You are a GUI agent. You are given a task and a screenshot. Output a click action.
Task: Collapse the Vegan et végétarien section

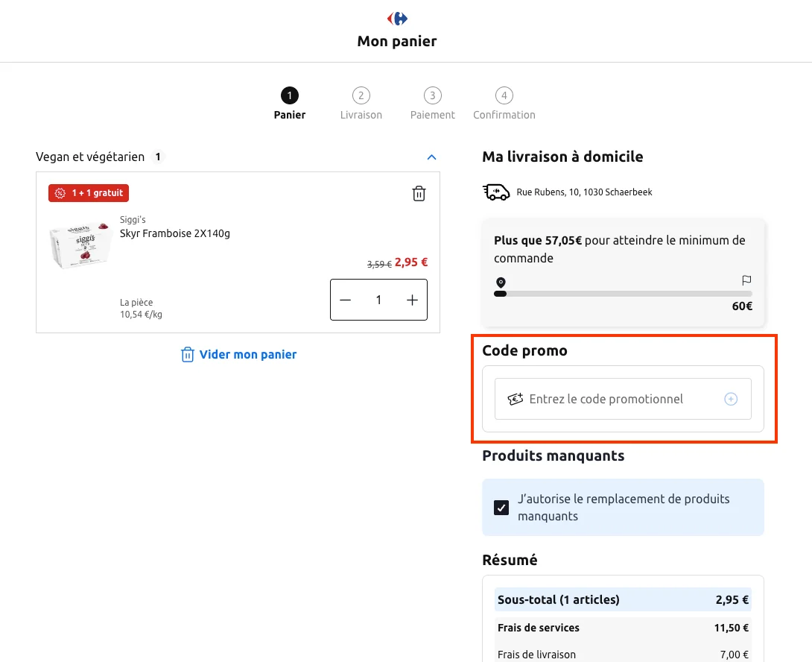[x=431, y=157]
